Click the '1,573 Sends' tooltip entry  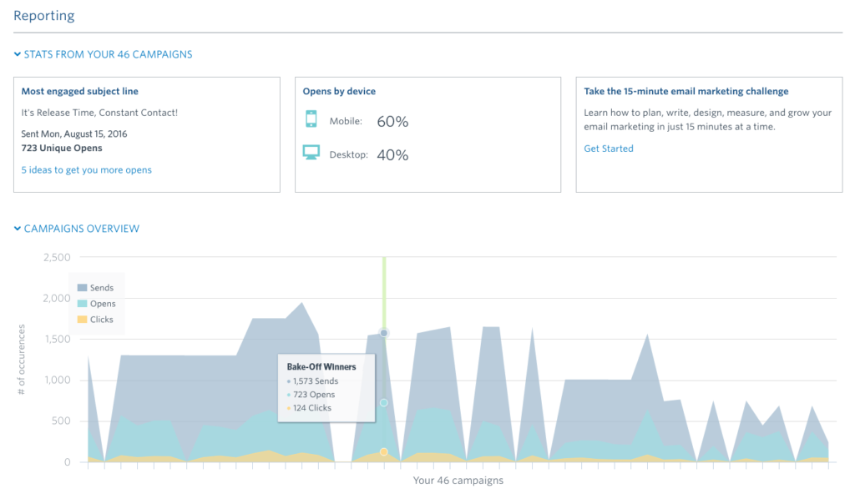(316, 381)
